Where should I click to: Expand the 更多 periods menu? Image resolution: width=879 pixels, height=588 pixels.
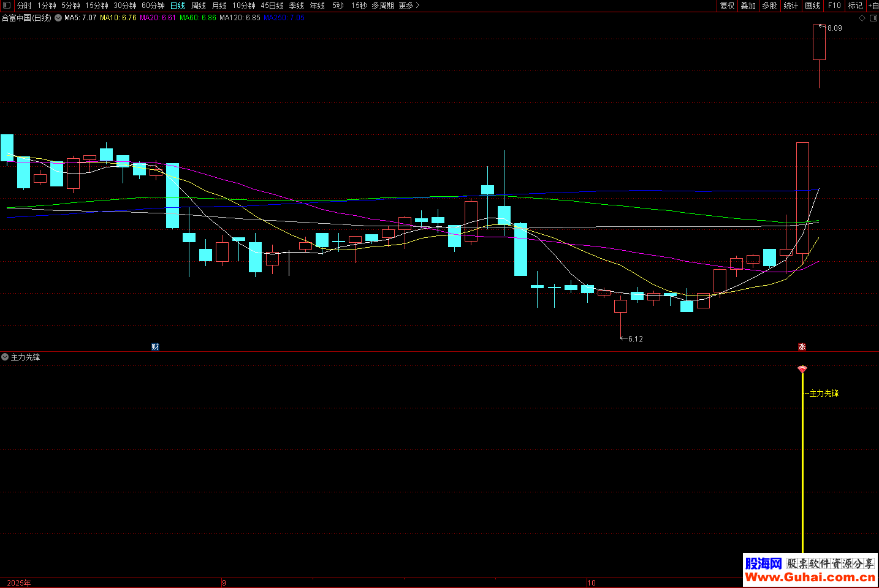pos(409,6)
